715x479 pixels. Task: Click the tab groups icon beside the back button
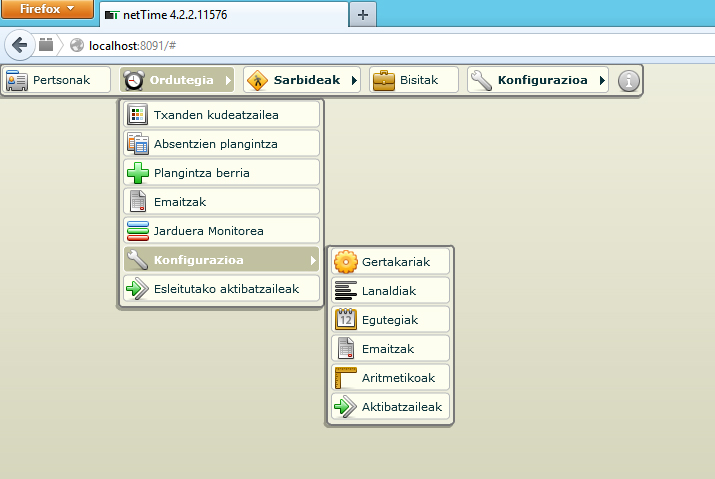pos(46,45)
